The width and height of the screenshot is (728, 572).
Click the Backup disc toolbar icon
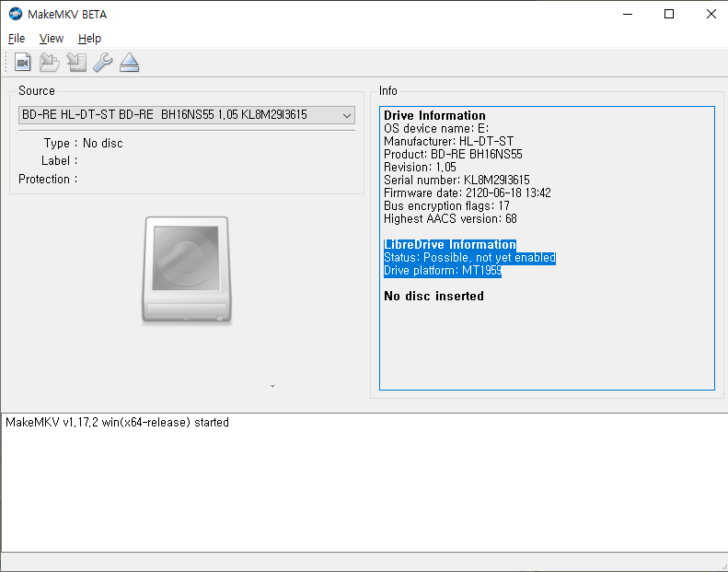[x=76, y=63]
